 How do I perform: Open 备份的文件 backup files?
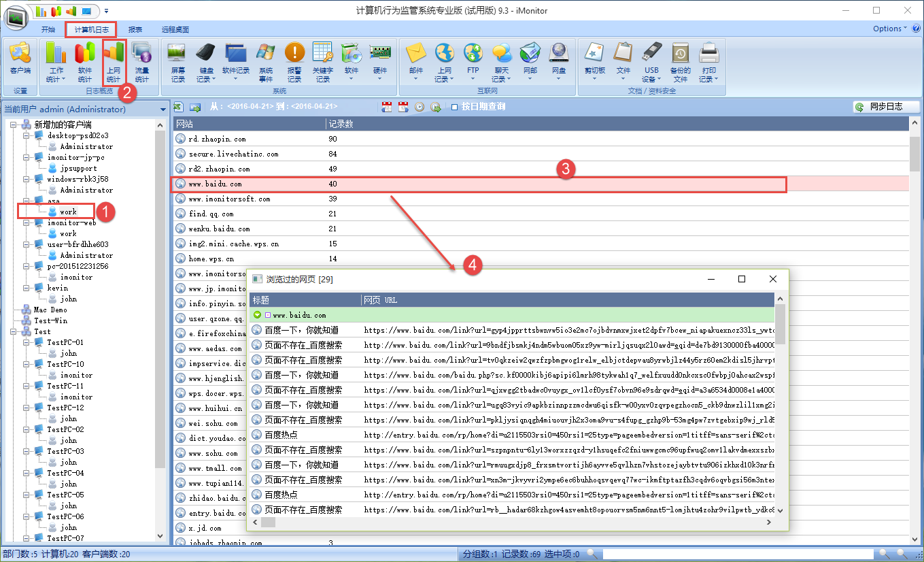pos(680,62)
